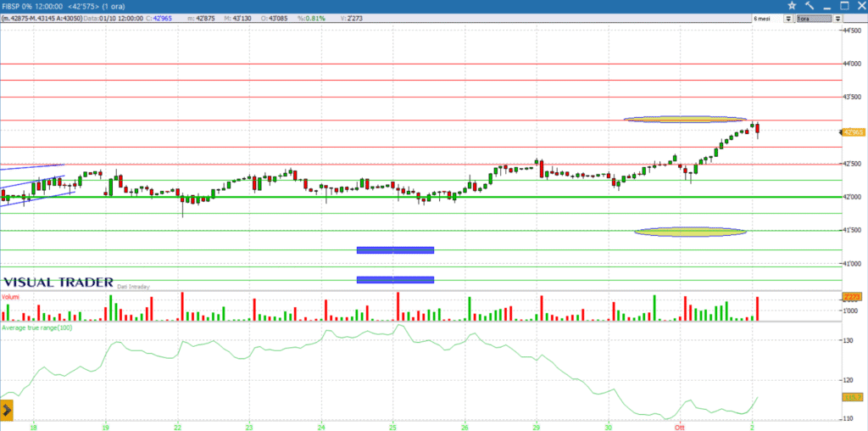The image size is (868, 431).
Task: Click the yellow arrow icon at bottom-left corner
Action: tap(6, 411)
